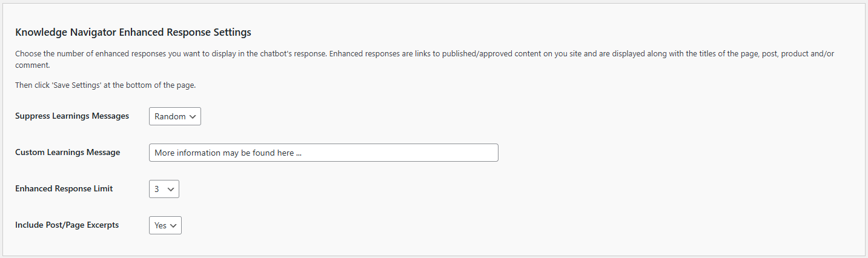Viewport: 868px width, 258px height.
Task: Click the Enhanced Response Limit label
Action: tap(64, 188)
